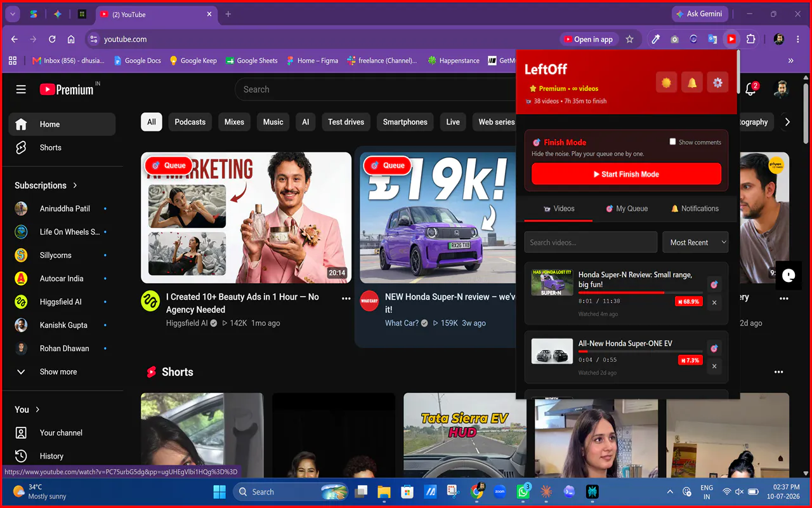Click All-New Honda Super-ONE EV progress bar
This screenshot has height=508, width=812.
(x=640, y=351)
